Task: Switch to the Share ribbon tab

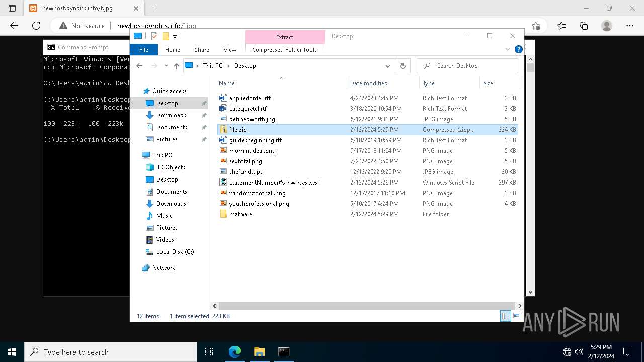Action: (202, 50)
